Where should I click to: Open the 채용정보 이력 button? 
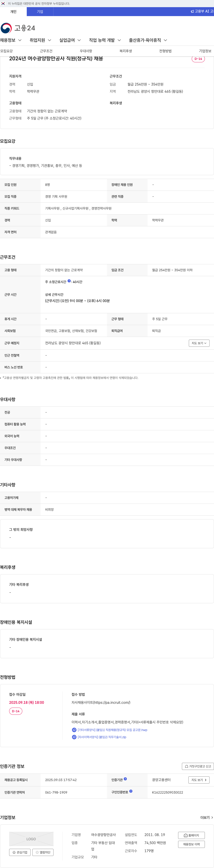(x=191, y=844)
